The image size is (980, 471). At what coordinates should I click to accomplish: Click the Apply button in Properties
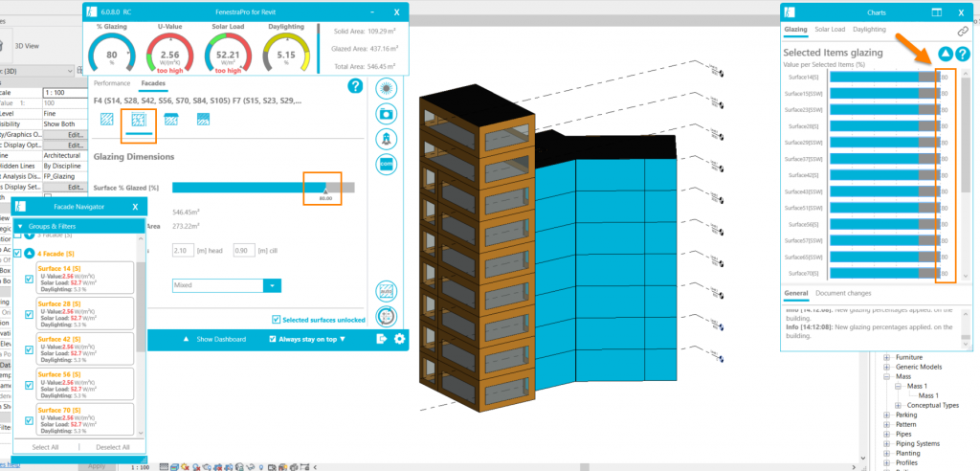point(97,466)
